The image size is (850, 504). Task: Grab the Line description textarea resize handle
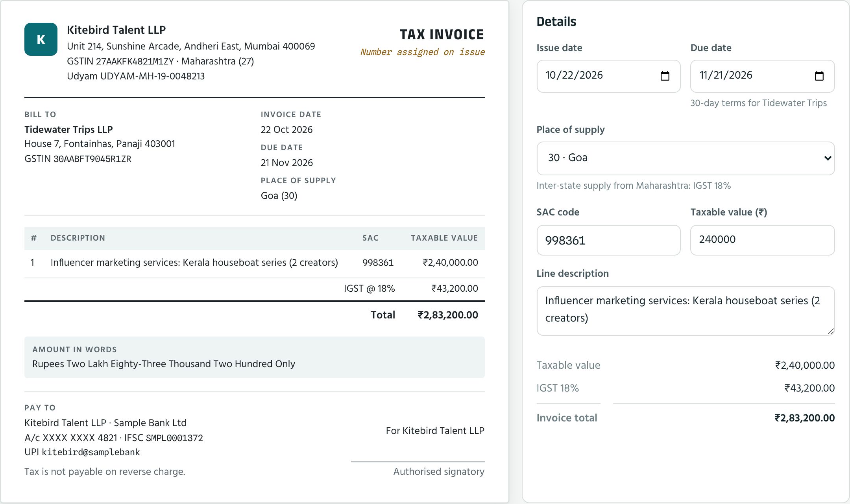pos(830,331)
